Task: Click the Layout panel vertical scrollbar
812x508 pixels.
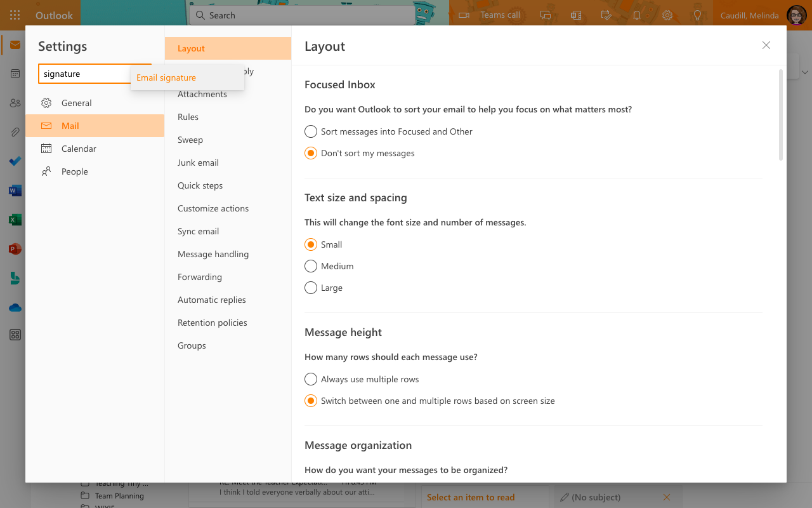Action: (781, 114)
